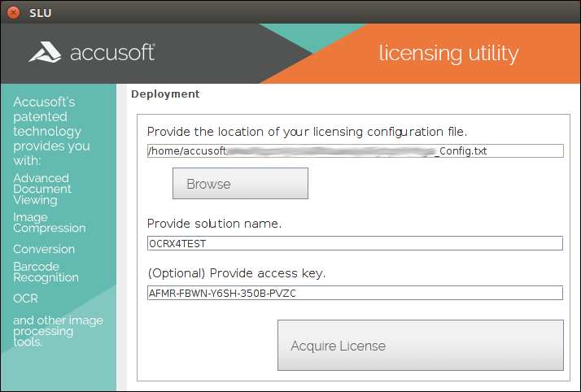Select 'Barcode Recognition' in the sidebar
This screenshot has width=581, height=392.
(46, 272)
